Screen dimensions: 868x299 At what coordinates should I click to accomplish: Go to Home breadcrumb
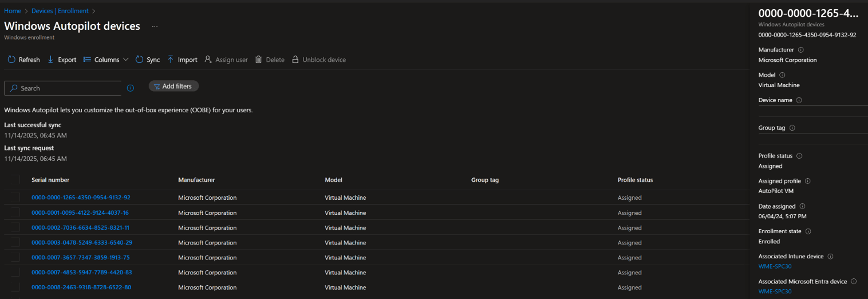coord(13,11)
